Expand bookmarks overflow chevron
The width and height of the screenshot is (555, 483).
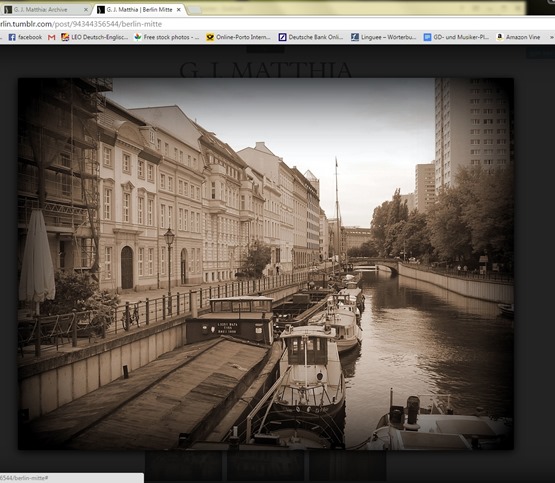coord(551,37)
